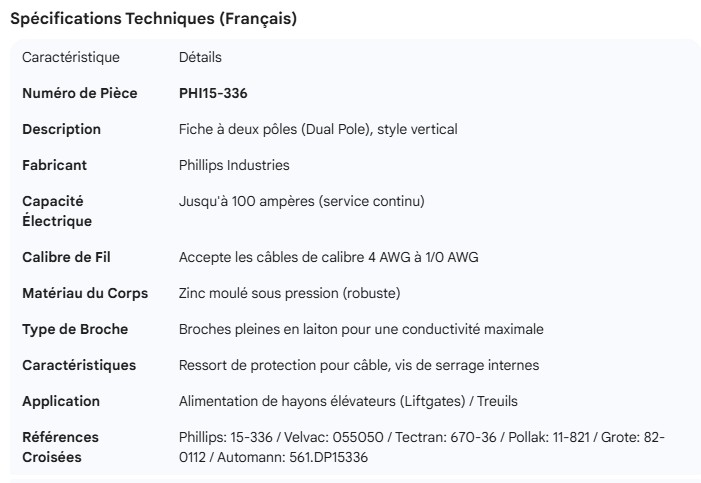Click the Fiche à deux pôles description text
The image size is (701, 483).
318,130
